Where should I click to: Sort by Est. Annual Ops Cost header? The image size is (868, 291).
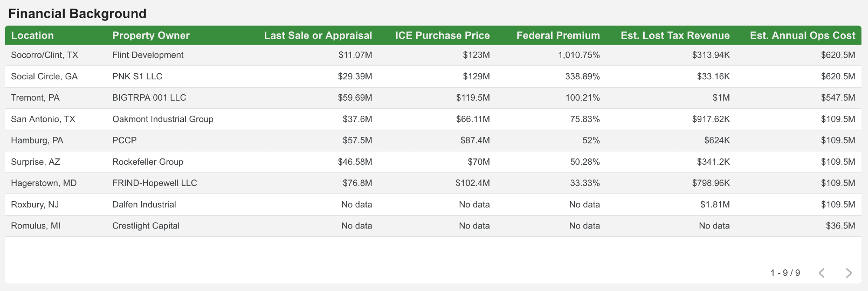point(802,36)
